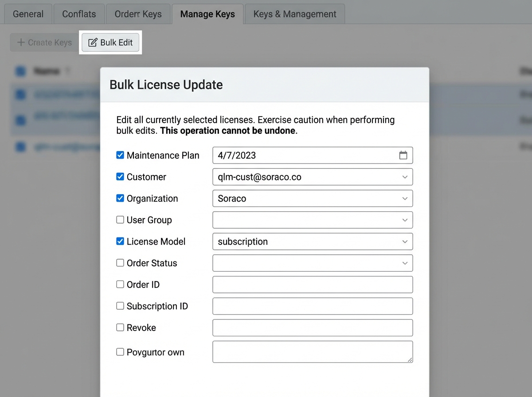Tick the Revoke checkbox
Image resolution: width=532 pixels, height=397 pixels.
tap(120, 327)
